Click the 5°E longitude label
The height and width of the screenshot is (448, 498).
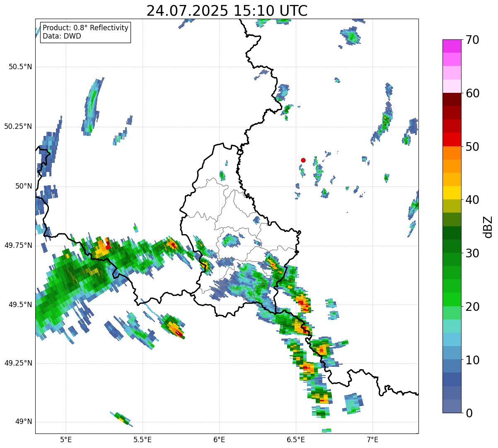point(66,439)
